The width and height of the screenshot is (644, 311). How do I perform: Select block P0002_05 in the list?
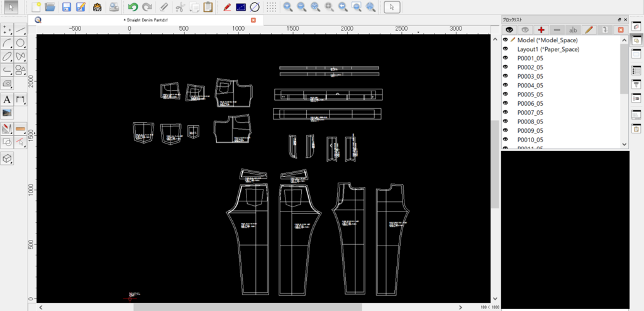pyautogui.click(x=530, y=67)
